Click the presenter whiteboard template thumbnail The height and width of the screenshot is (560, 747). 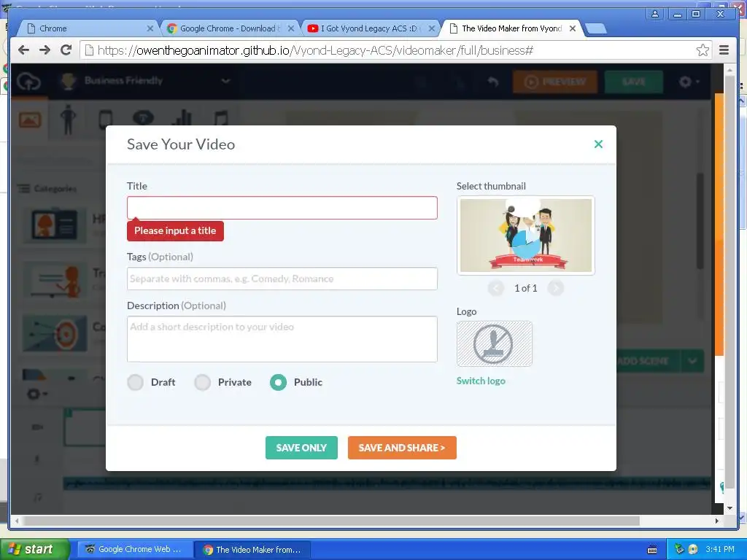pyautogui.click(x=55, y=280)
